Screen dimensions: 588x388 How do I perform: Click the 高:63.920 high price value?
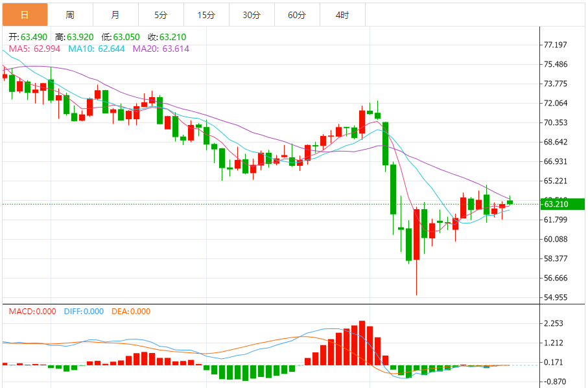[75, 37]
